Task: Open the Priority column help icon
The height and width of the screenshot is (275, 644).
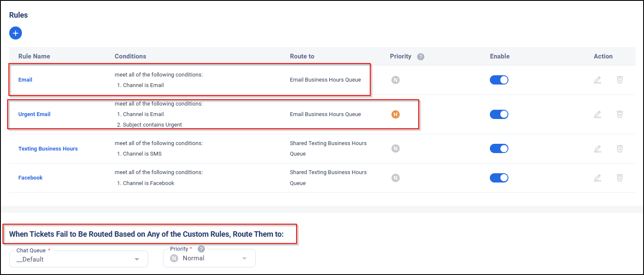Action: click(420, 57)
